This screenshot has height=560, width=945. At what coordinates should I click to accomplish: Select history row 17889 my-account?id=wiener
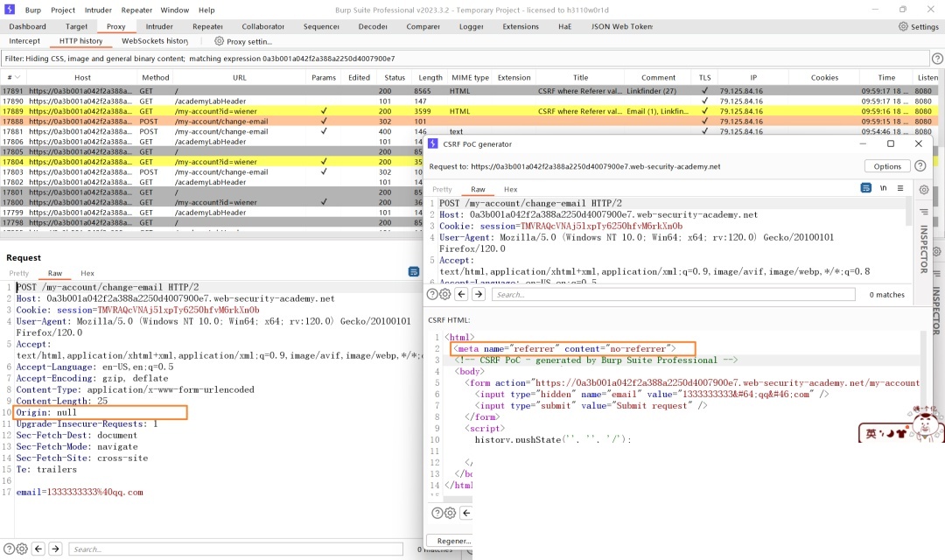coord(470,111)
